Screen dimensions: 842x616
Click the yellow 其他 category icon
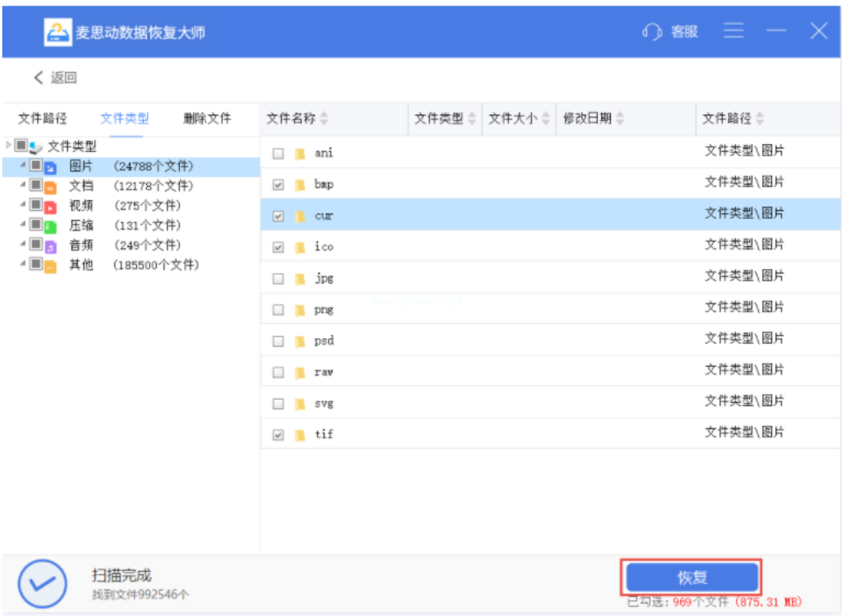pyautogui.click(x=50, y=266)
